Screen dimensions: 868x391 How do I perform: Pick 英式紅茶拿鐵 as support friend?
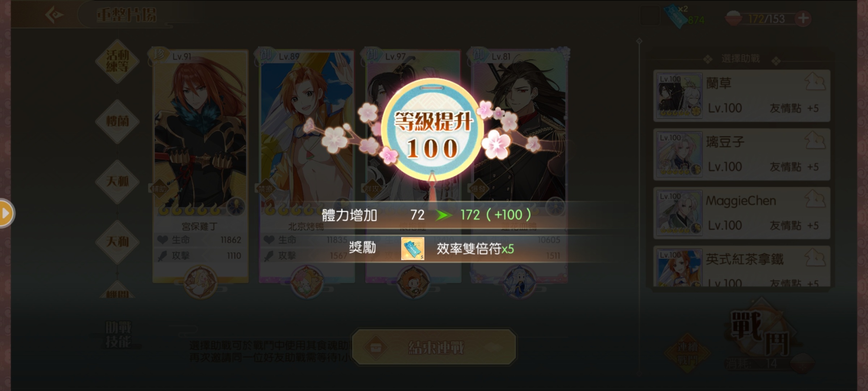[x=742, y=267]
